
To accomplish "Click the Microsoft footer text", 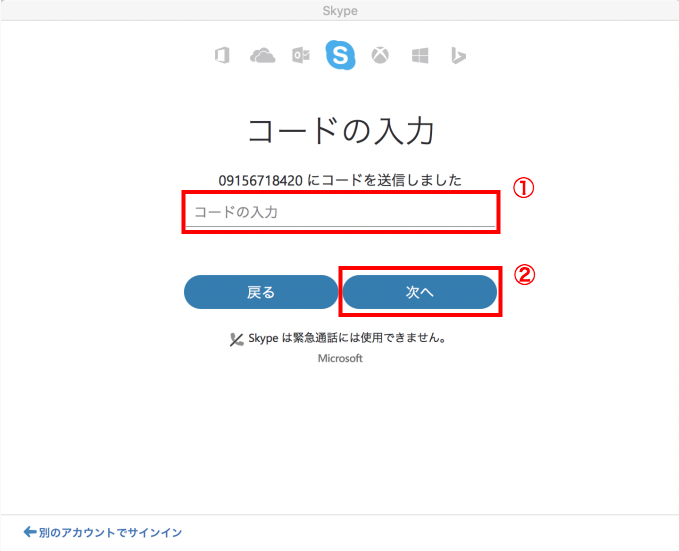I will pos(340,358).
